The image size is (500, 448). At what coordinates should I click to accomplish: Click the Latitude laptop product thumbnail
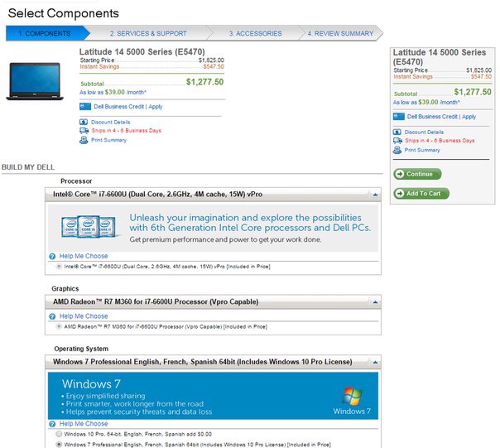pos(35,81)
